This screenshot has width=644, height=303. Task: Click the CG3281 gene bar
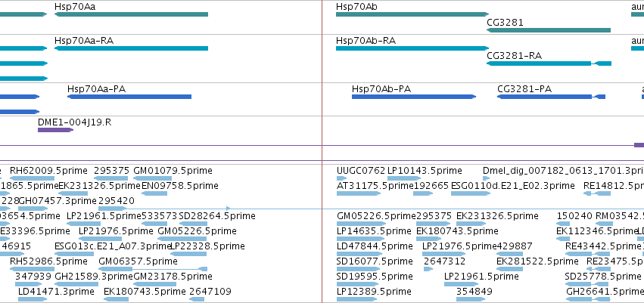(549, 30)
